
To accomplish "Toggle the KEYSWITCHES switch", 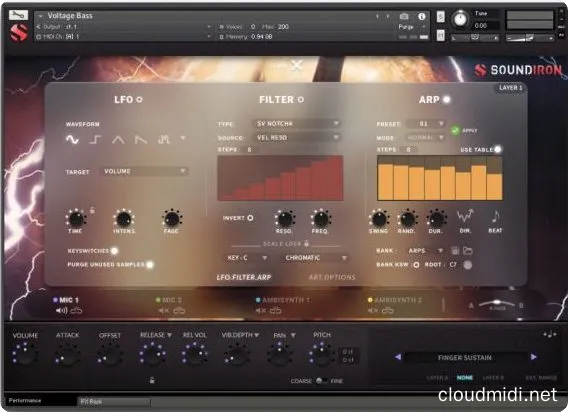I will pyautogui.click(x=114, y=251).
